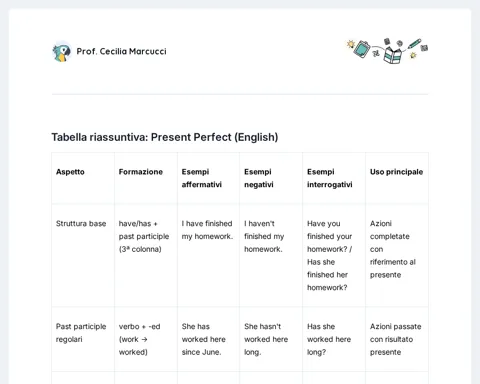Viewport: 480px width, 384px height.
Task: Click the Esempi affermativi column header
Action: pos(202,178)
